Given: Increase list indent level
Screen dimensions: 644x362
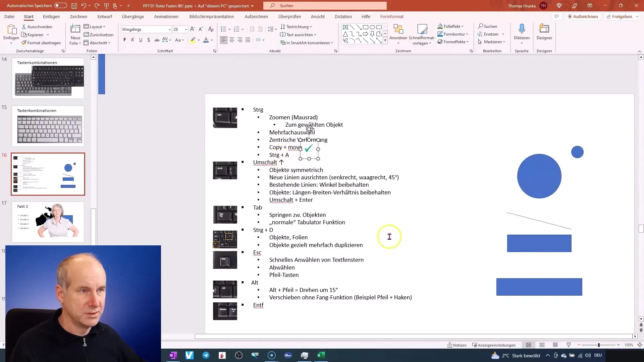Looking at the screenshot, I should (x=260, y=29).
